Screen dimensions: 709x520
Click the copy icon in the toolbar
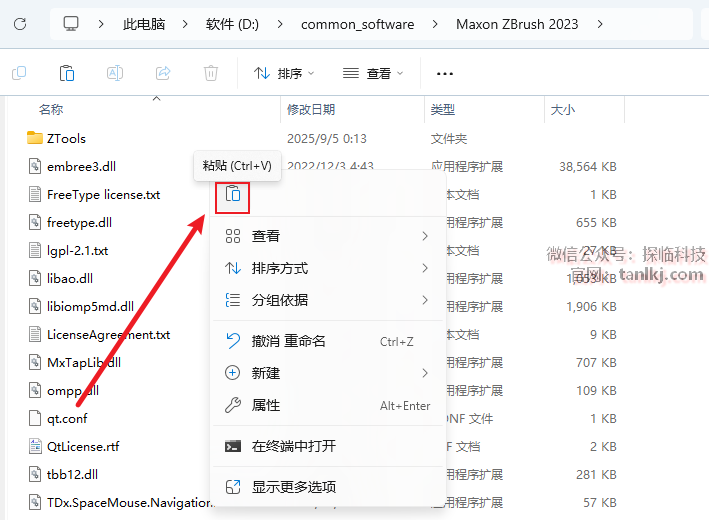19,73
